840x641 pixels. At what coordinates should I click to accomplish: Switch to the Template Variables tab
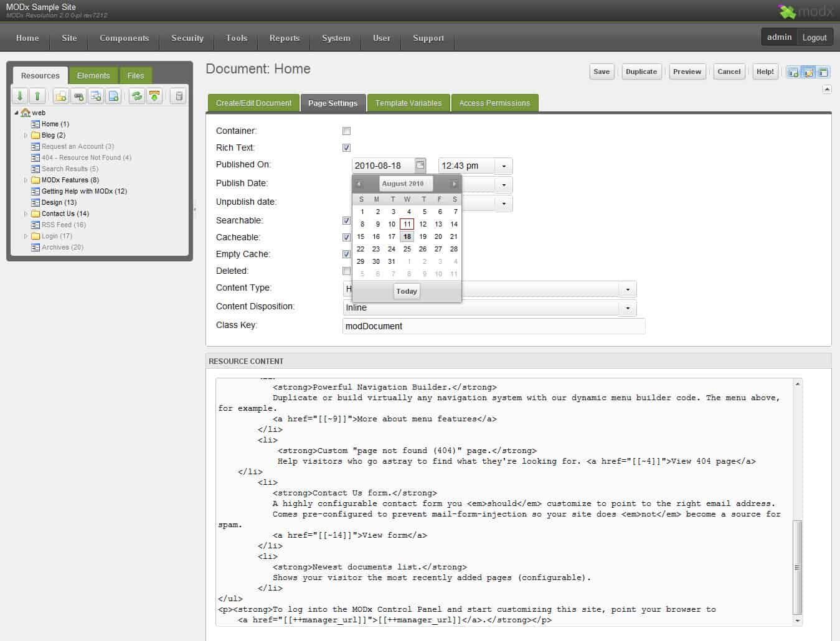(x=408, y=103)
